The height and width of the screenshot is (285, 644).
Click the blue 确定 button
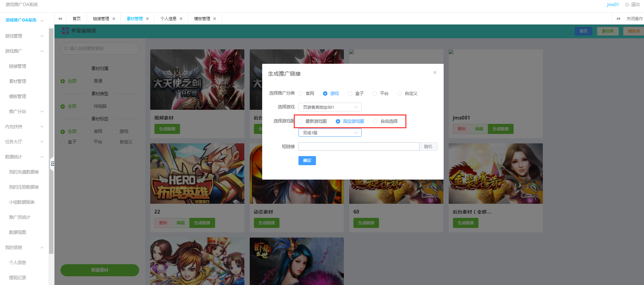coord(307,161)
